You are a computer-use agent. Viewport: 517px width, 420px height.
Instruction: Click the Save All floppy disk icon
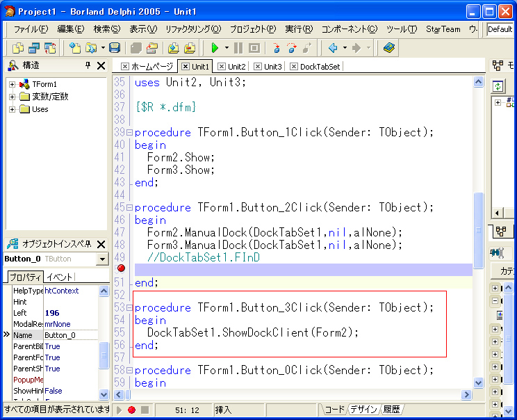(115, 48)
